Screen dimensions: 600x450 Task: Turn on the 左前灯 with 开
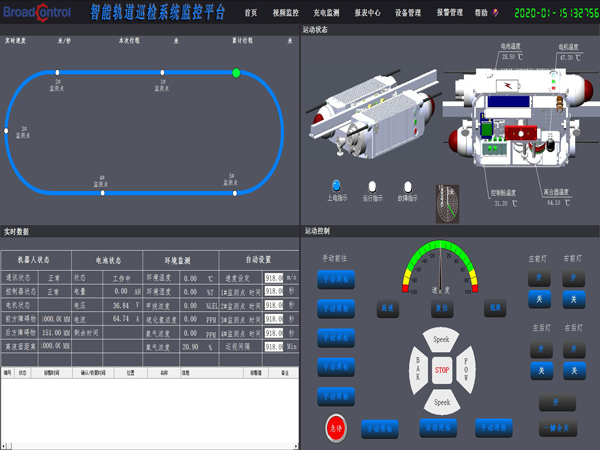point(539,278)
